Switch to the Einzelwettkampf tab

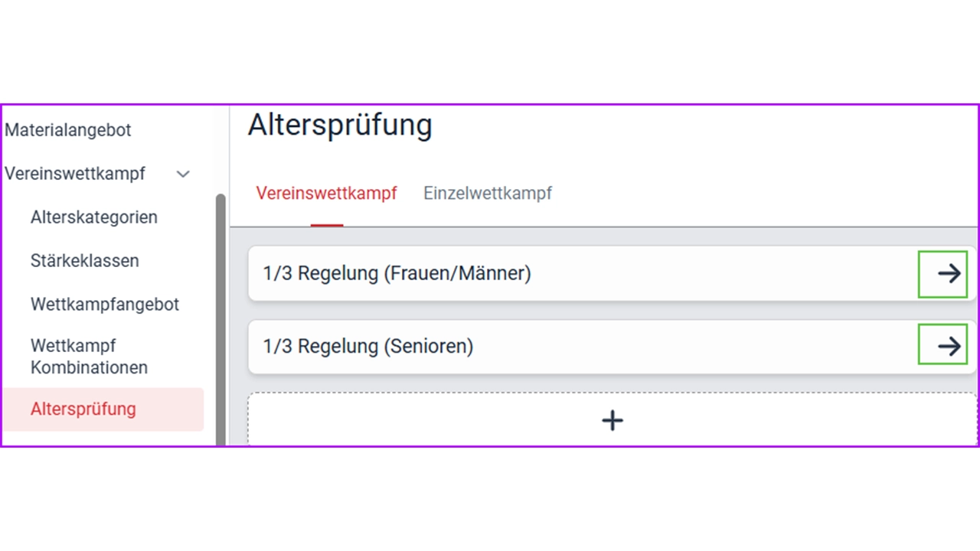coord(488,194)
